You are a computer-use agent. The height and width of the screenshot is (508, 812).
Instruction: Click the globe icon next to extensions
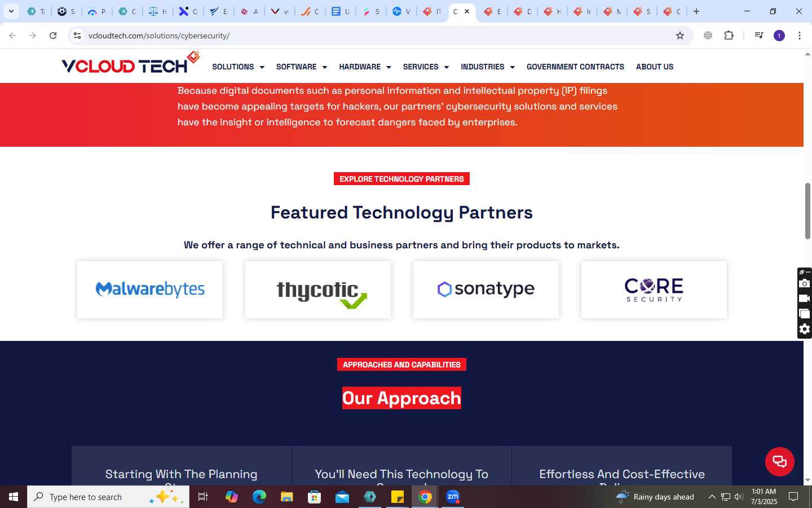(x=708, y=36)
